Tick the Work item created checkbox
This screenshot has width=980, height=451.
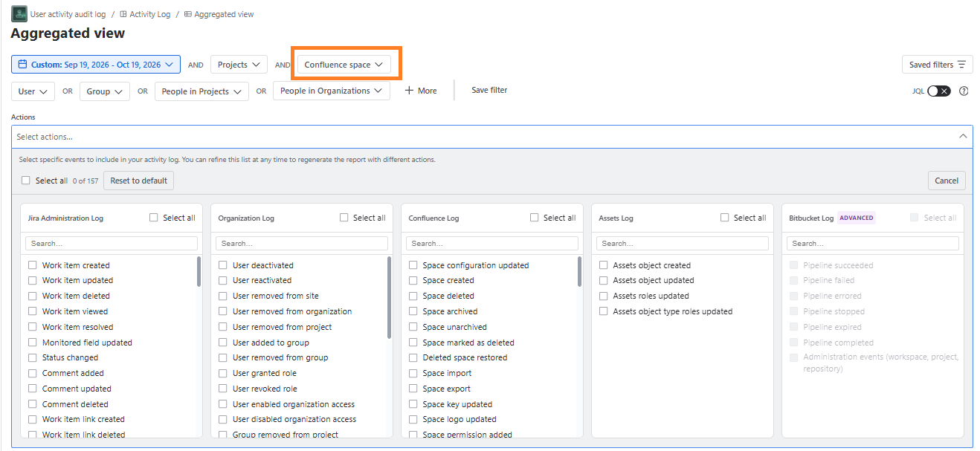pyautogui.click(x=33, y=265)
